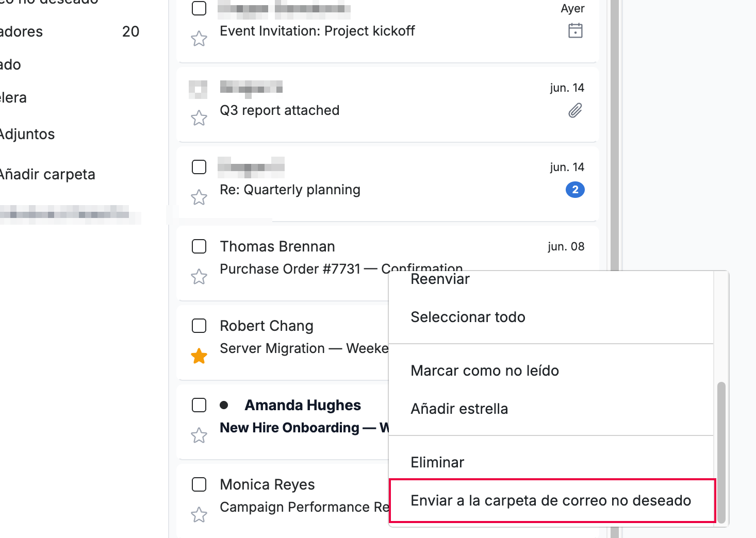Viewport: 756px width, 538px height.
Task: Remove star from Robert Chang email
Action: (199, 356)
